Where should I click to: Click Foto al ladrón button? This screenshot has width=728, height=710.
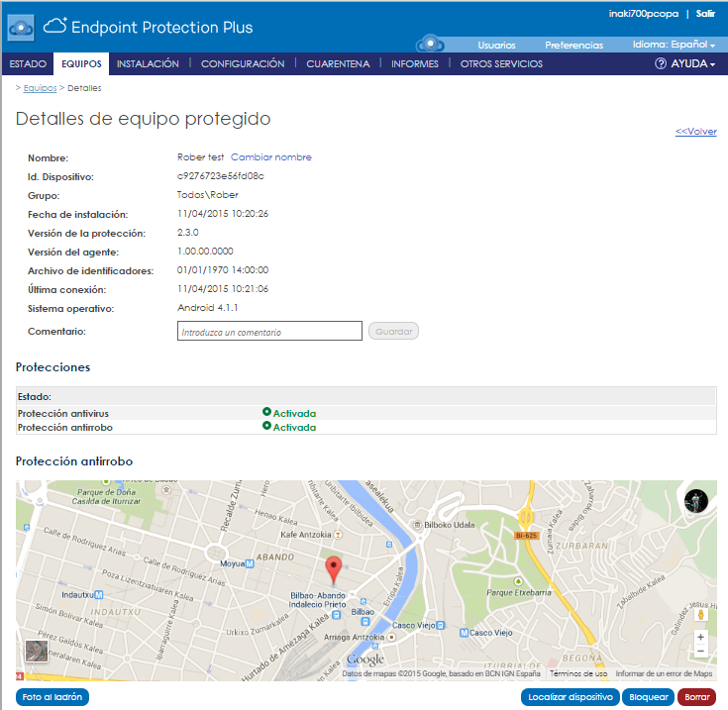(x=52, y=697)
